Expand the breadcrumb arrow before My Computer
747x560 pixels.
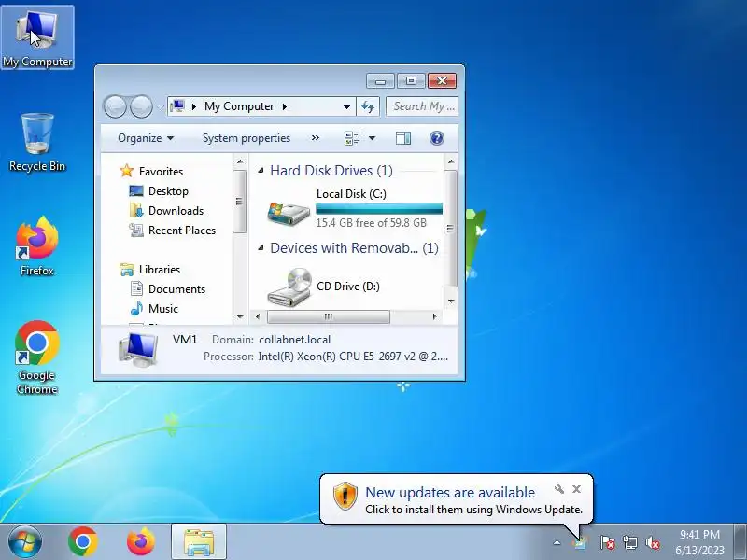tap(194, 106)
